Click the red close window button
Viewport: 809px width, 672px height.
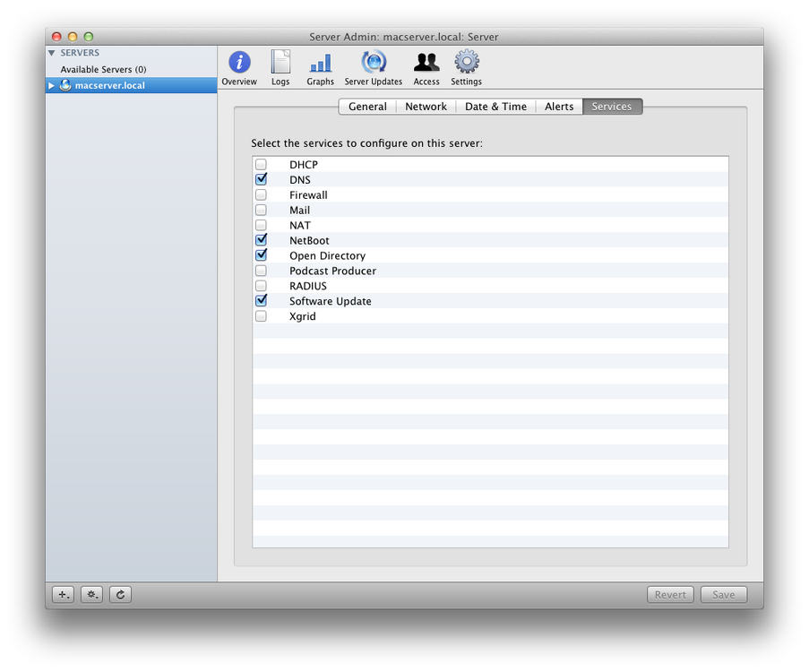point(56,37)
